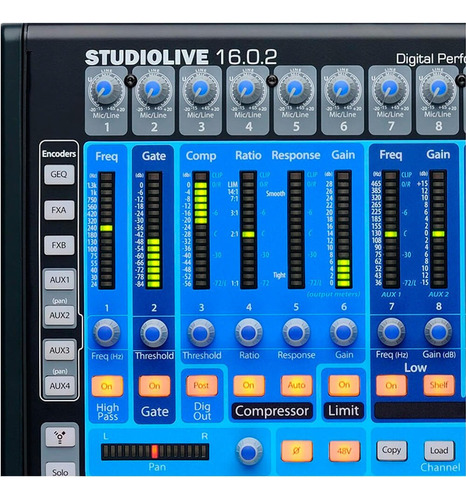Toggle the phase invert Ø button
Image resolution: width=466 pixels, height=500 pixels.
[296, 451]
